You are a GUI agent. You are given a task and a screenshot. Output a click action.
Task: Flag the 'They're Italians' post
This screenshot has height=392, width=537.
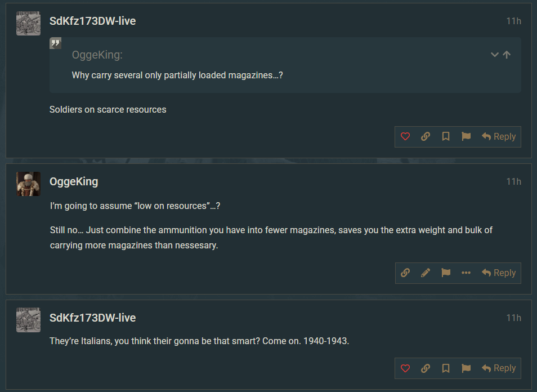point(466,368)
